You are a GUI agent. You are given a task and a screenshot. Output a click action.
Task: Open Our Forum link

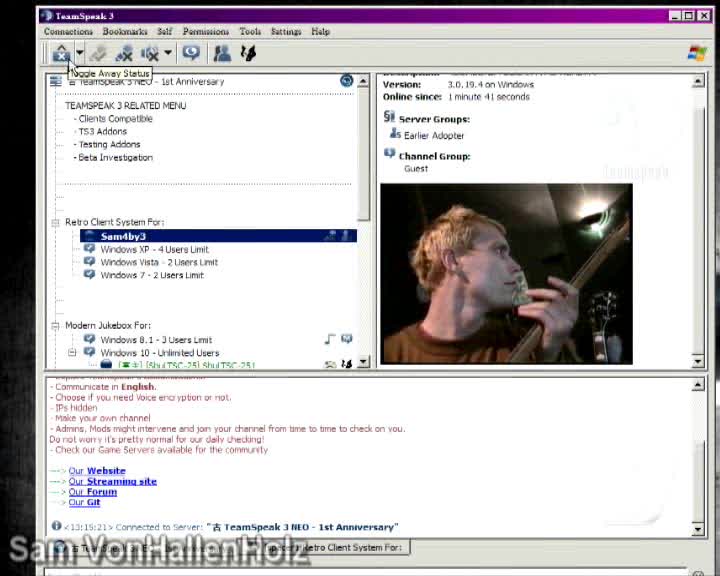93,492
